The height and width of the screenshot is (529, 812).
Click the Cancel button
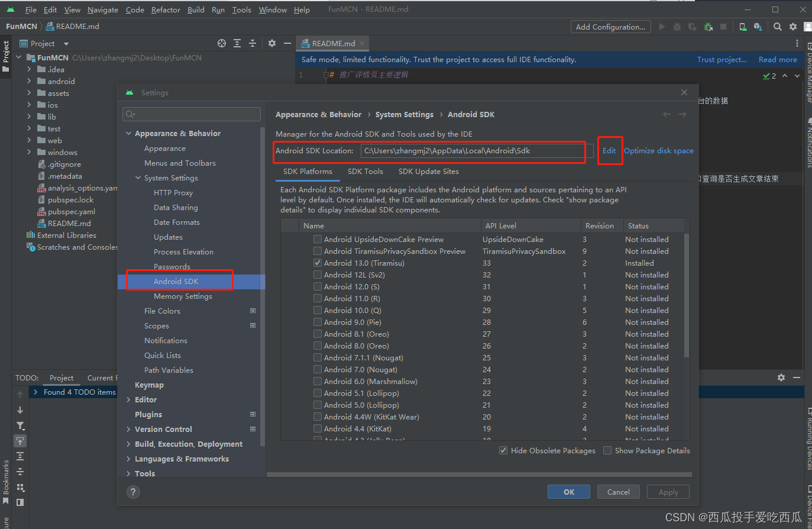619,492
